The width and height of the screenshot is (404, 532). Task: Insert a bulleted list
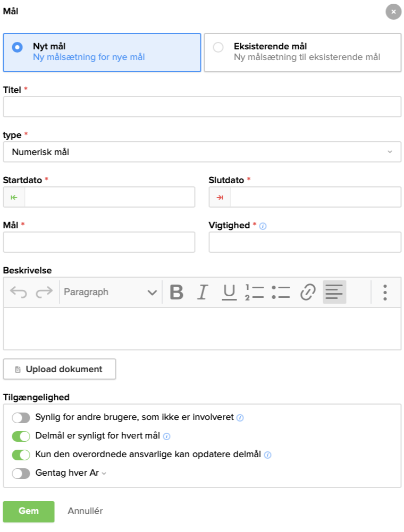coord(281,292)
